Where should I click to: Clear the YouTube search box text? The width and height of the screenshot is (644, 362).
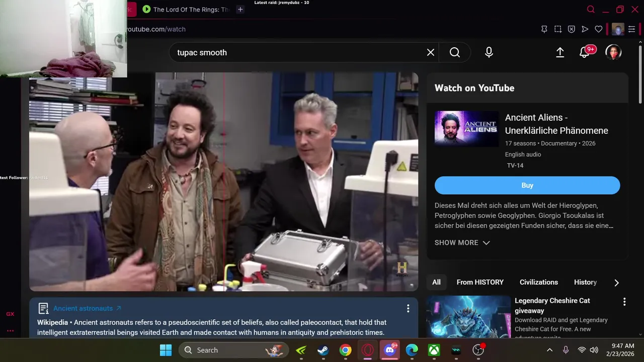pos(431,52)
